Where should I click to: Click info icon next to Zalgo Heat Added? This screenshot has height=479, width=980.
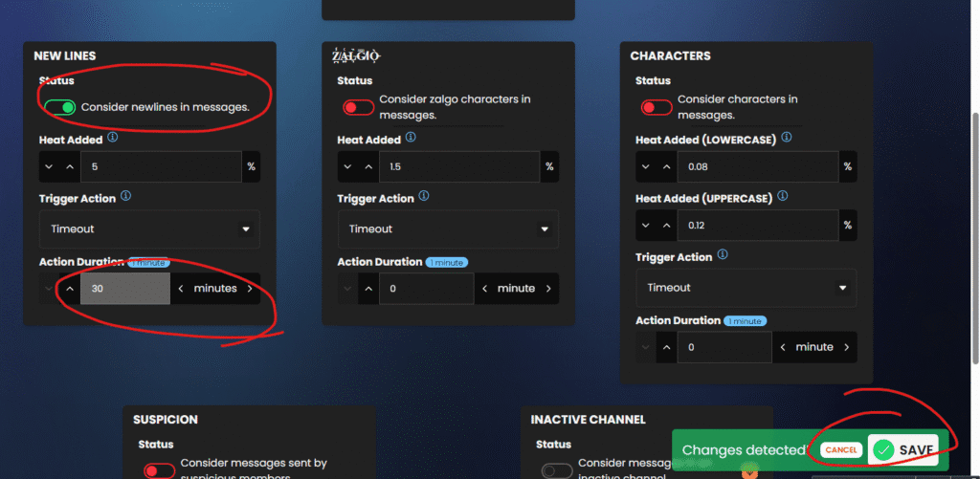pyautogui.click(x=412, y=138)
